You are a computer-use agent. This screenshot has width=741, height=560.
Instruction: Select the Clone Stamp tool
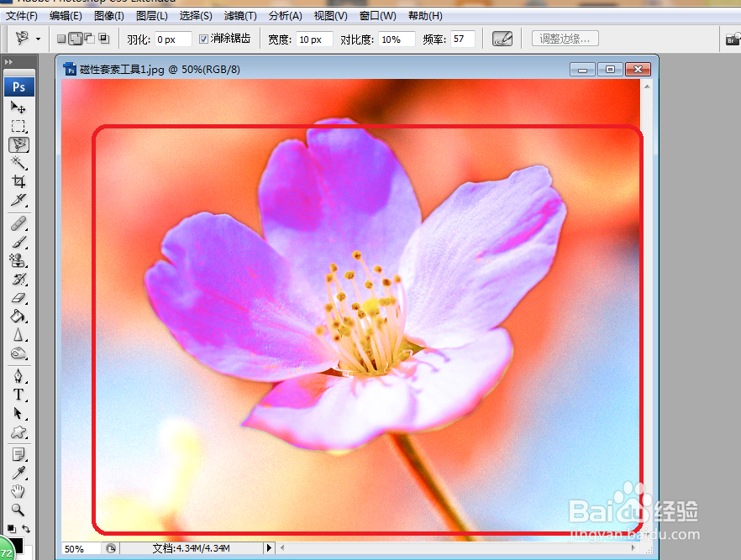[18, 260]
